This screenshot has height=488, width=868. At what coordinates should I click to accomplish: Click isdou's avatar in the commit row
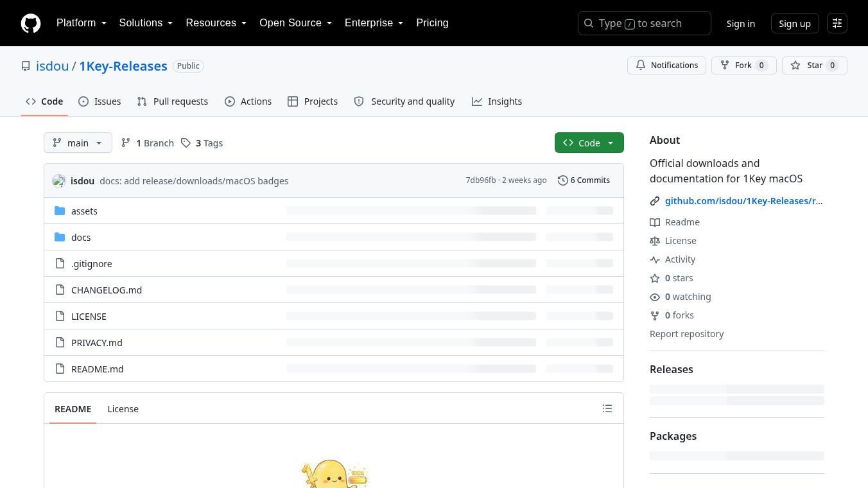pos(59,180)
